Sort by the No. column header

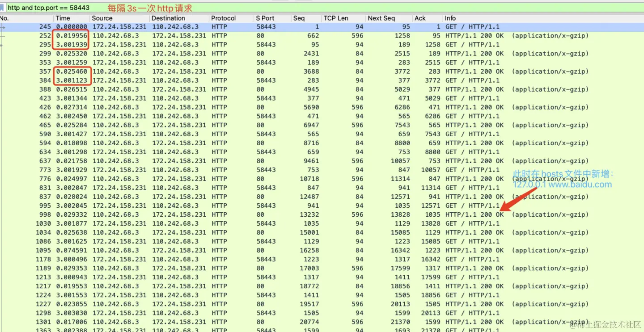click(26, 18)
